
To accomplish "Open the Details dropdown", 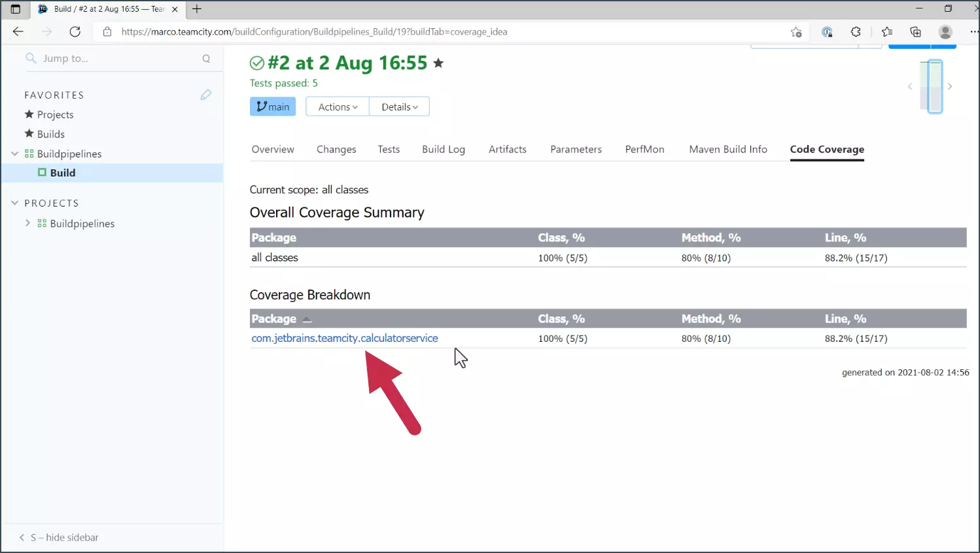I will click(x=399, y=107).
